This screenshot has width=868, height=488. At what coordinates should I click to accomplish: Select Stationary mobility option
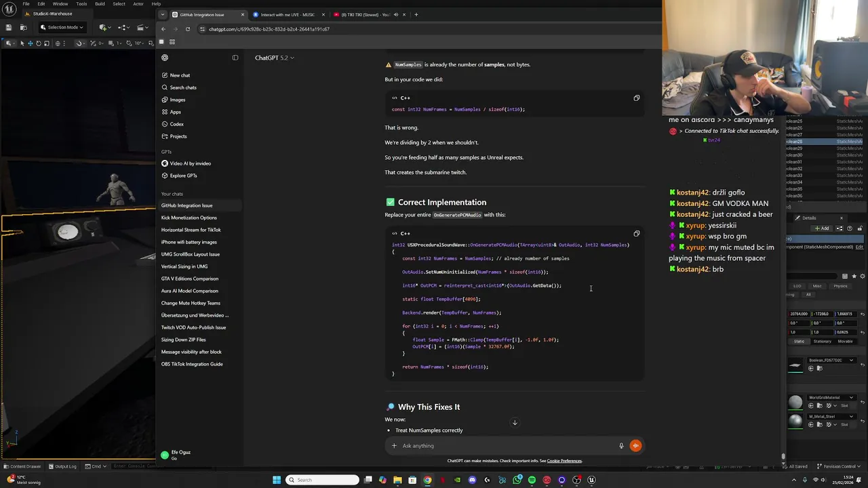pos(822,342)
